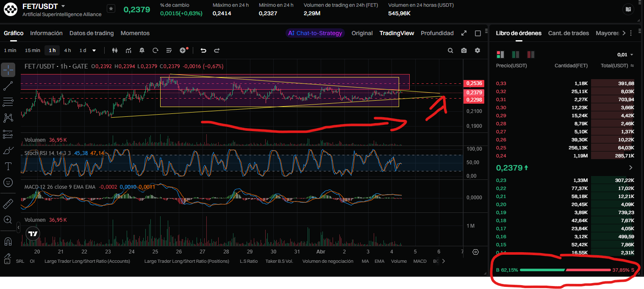
Task: Toggle the favorite star for FET/USDT
Action: 111,8
